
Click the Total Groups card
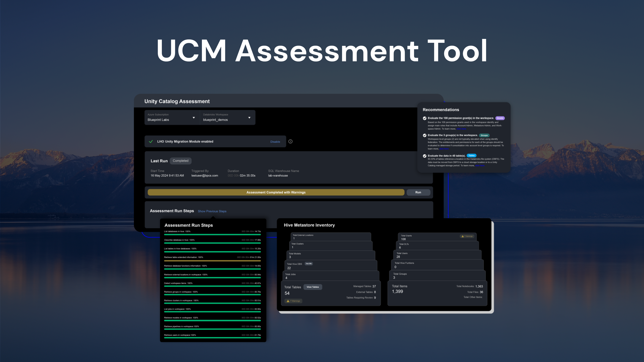(x=437, y=276)
